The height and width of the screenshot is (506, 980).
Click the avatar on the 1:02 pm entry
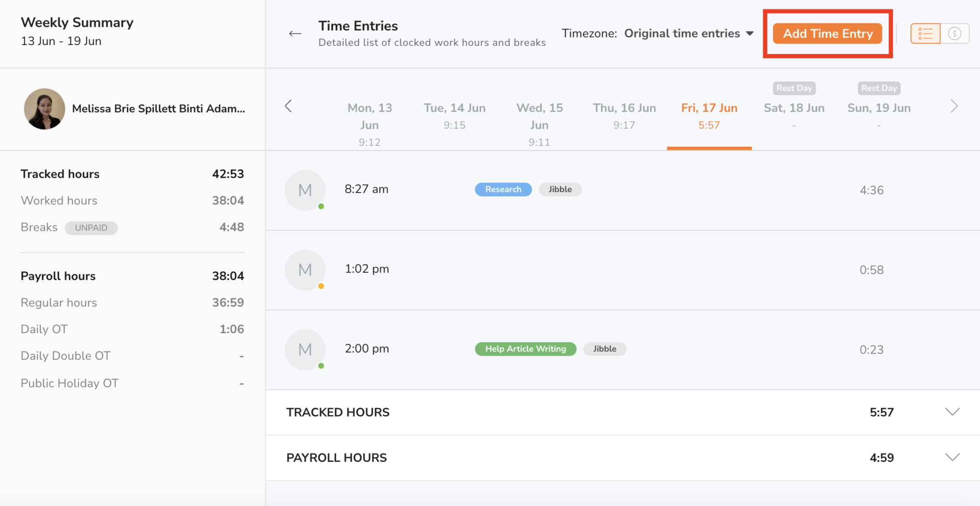point(305,270)
